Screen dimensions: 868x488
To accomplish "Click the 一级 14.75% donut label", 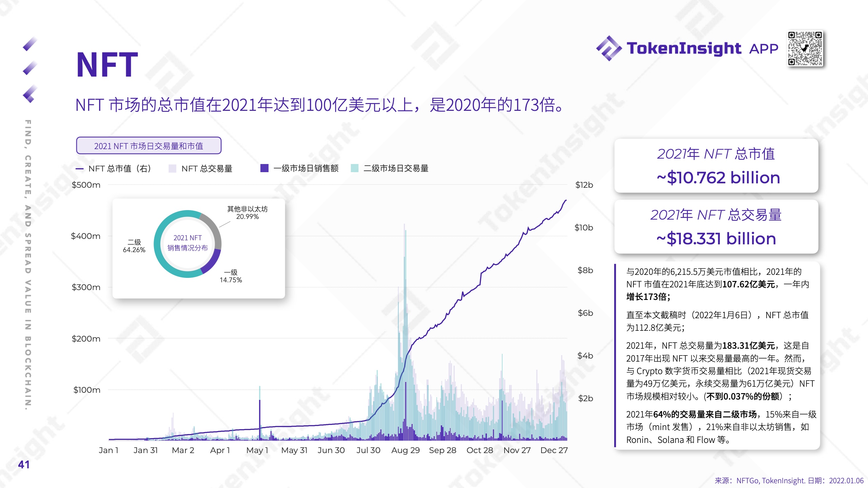I will pos(231,276).
